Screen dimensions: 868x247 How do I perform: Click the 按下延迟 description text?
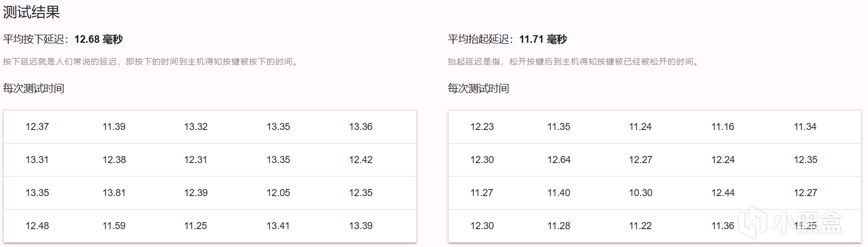click(151, 62)
